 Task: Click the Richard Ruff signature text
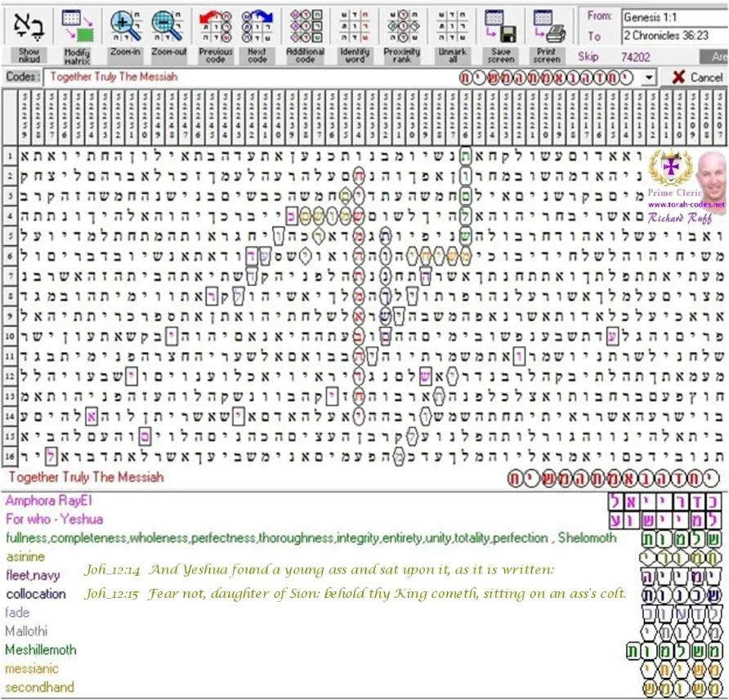point(680,217)
